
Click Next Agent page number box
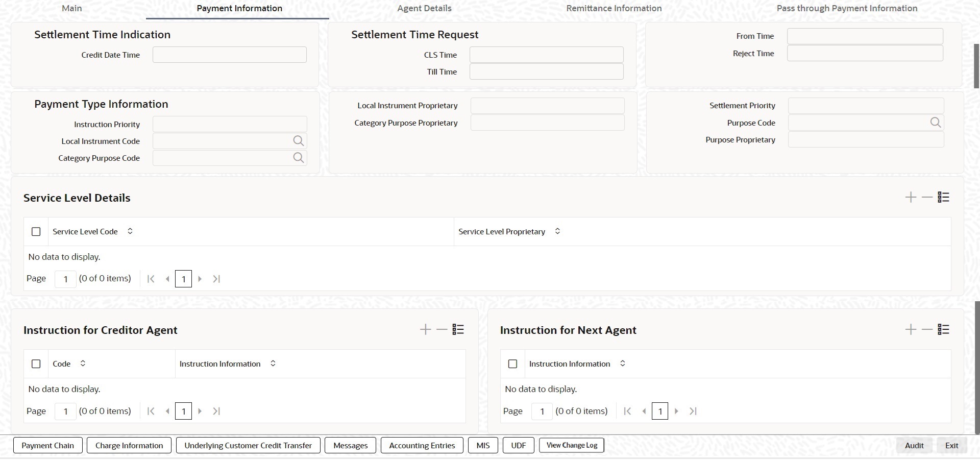point(542,411)
